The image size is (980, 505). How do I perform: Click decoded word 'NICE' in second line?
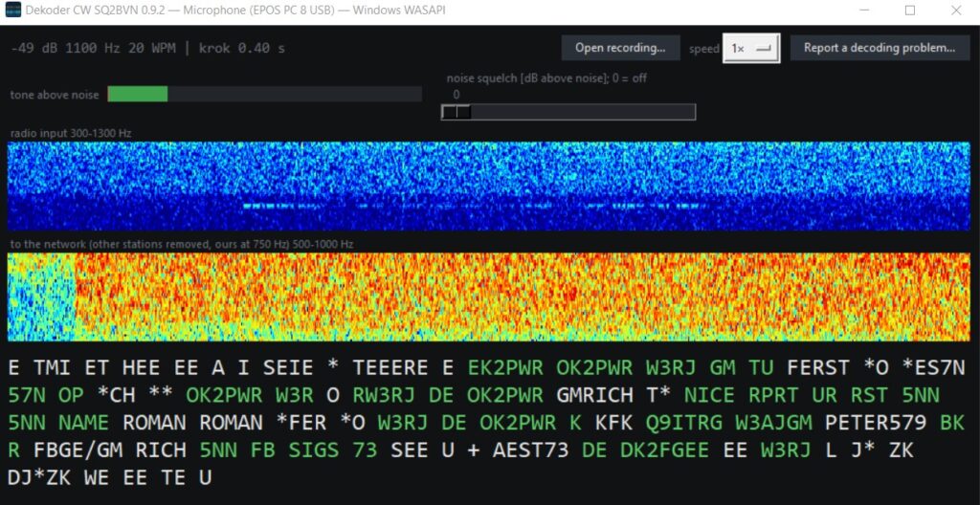click(710, 396)
